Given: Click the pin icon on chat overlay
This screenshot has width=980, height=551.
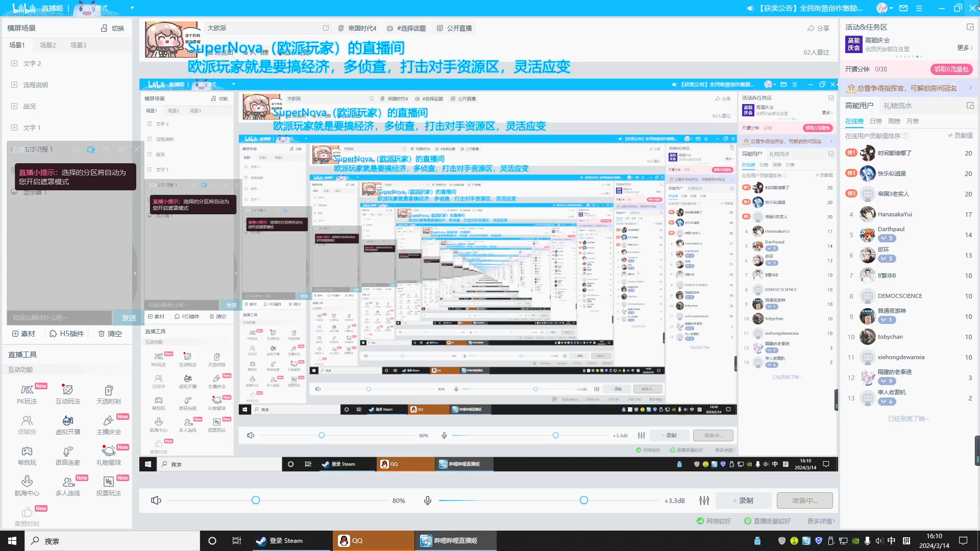Looking at the screenshot, I should (x=91, y=149).
